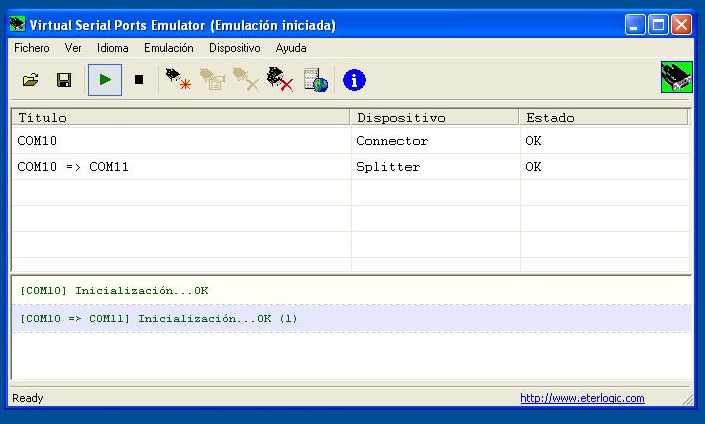Close the Virtual Serial Ports Emulator window
705x424 pixels.
682,25
